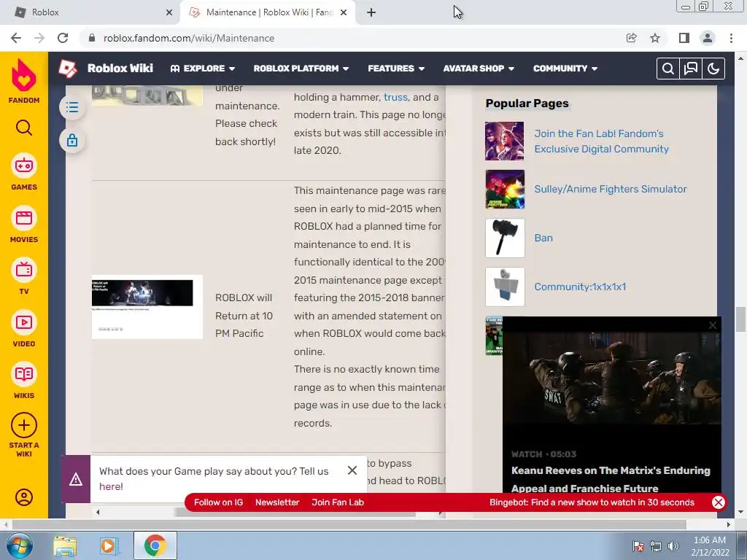Viewport: 747px width, 560px height.
Task: Open the browser side panel icon
Action: tap(684, 38)
